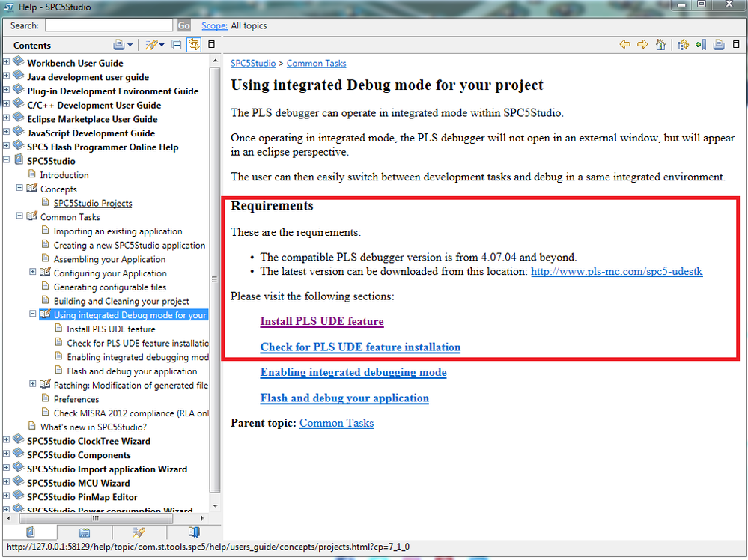The height and width of the screenshot is (560, 748).
Task: Collapse all topics in Contents tree
Action: [177, 45]
